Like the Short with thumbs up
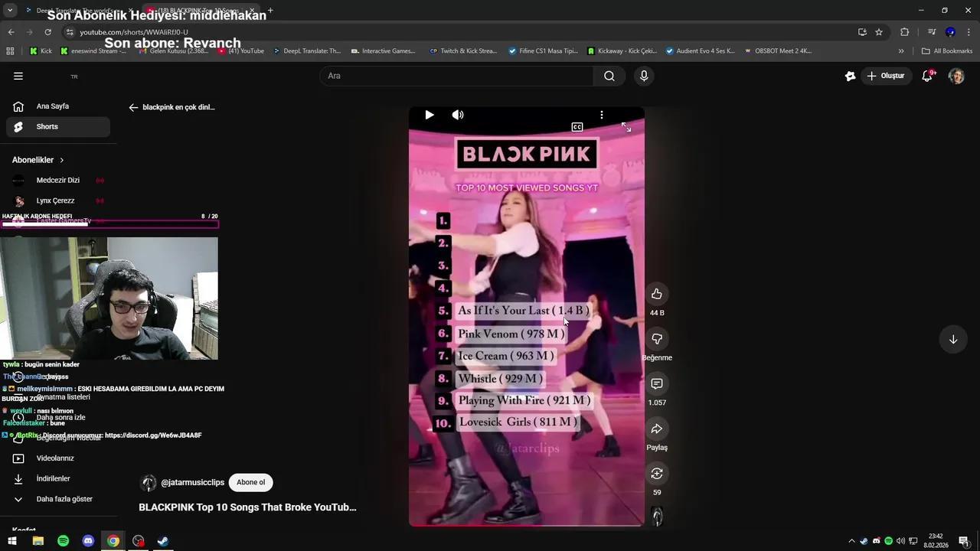This screenshot has width=980, height=551. pyautogui.click(x=657, y=294)
